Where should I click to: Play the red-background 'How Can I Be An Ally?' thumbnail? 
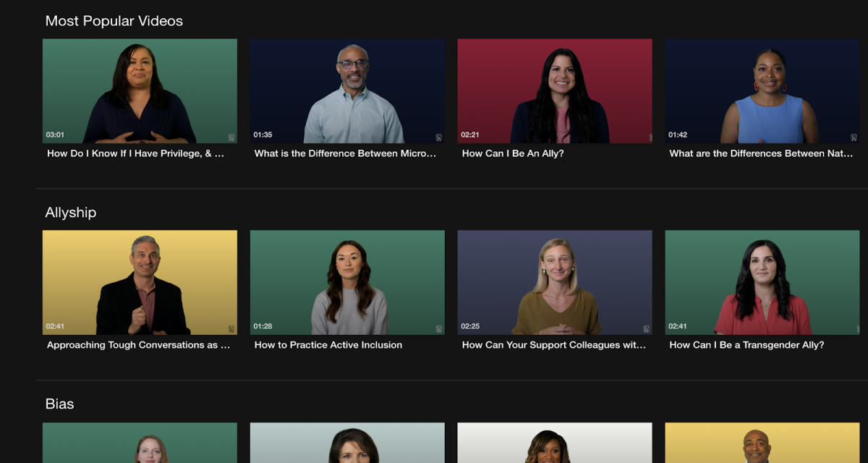tap(554, 90)
